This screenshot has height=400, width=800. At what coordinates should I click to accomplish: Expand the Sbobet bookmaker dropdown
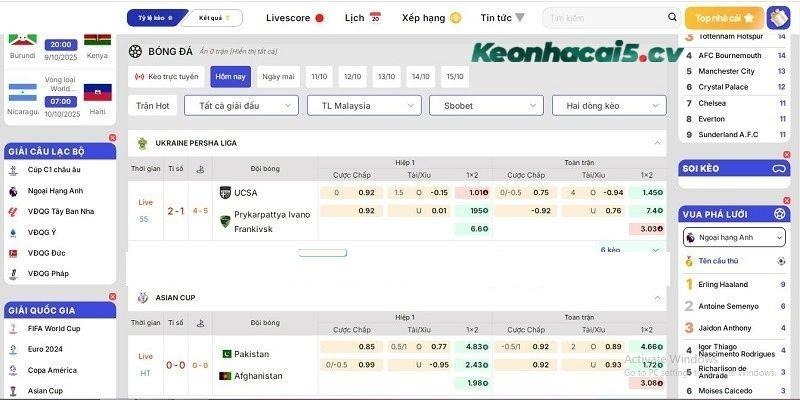487,105
